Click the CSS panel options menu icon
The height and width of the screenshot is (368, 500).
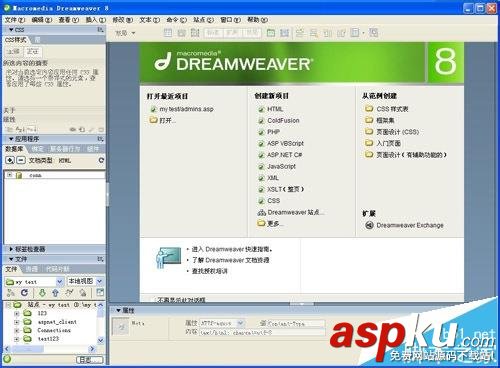(x=100, y=30)
